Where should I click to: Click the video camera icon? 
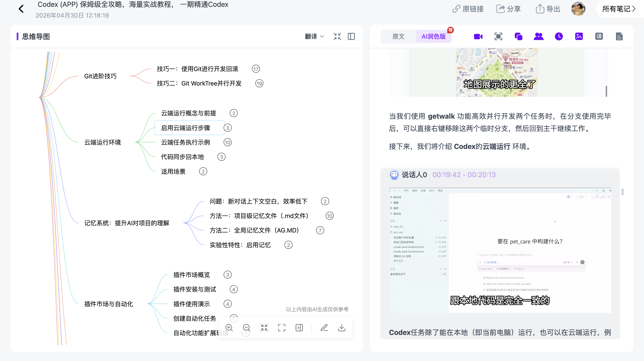pos(478,37)
